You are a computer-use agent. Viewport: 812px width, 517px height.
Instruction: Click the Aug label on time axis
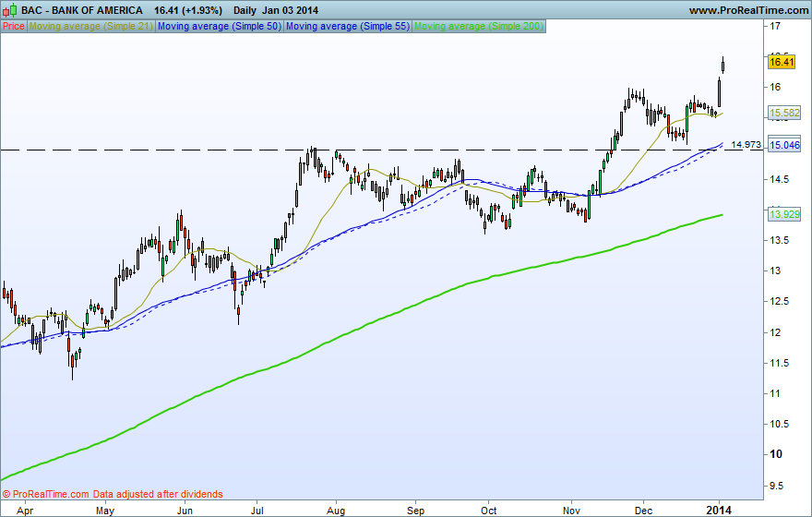tap(336, 511)
